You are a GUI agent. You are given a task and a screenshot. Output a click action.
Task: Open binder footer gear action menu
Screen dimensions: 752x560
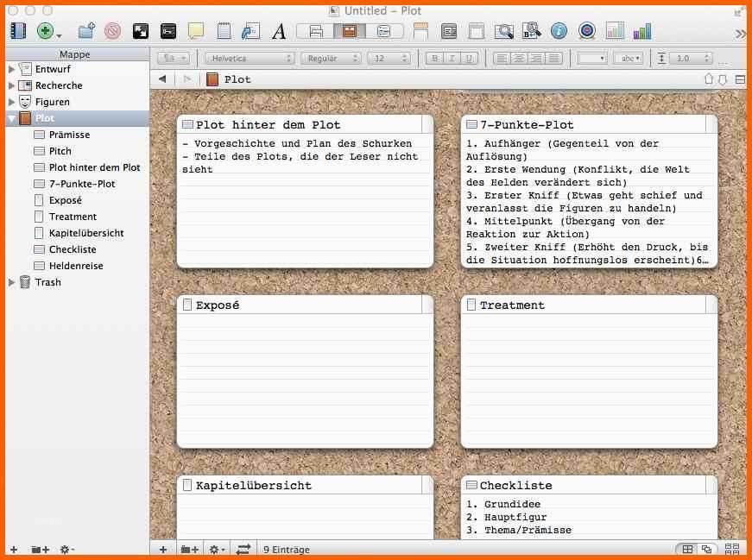(x=66, y=550)
